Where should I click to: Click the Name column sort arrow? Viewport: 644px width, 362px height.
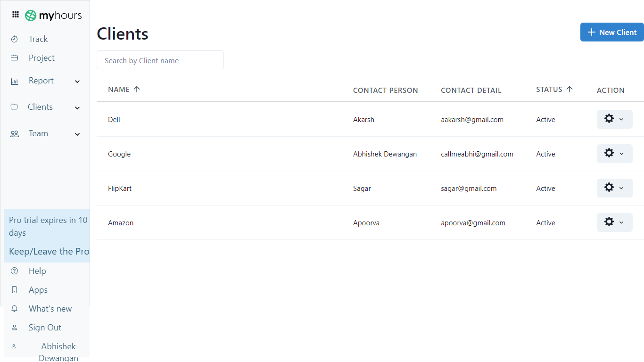click(137, 89)
